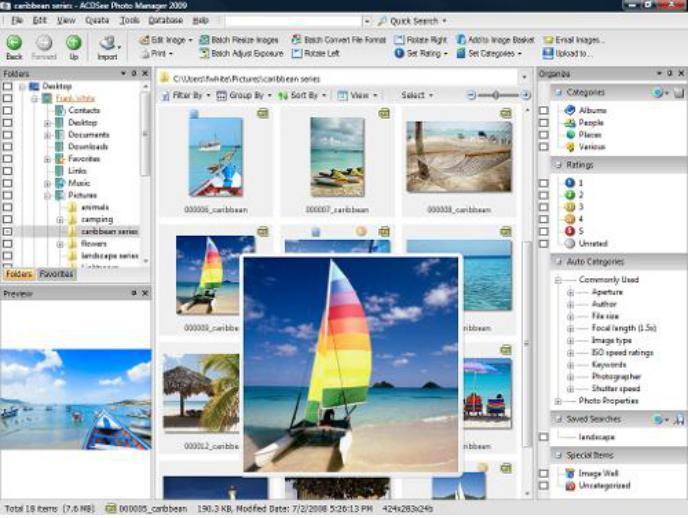Check the Unrated checkbox
This screenshot has height=518, width=689.
tap(544, 244)
